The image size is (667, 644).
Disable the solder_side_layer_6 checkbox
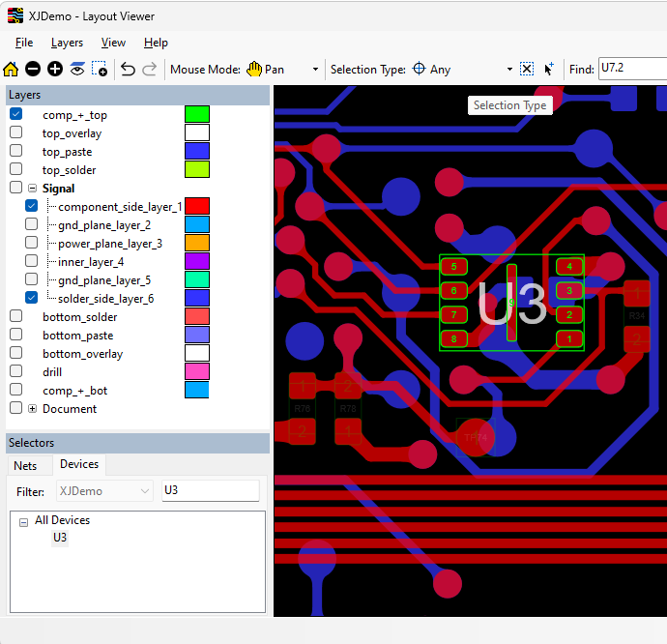click(32, 298)
